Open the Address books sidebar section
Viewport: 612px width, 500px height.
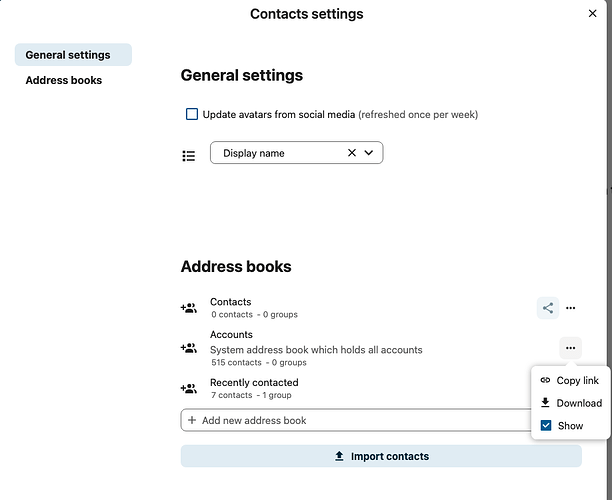click(64, 80)
